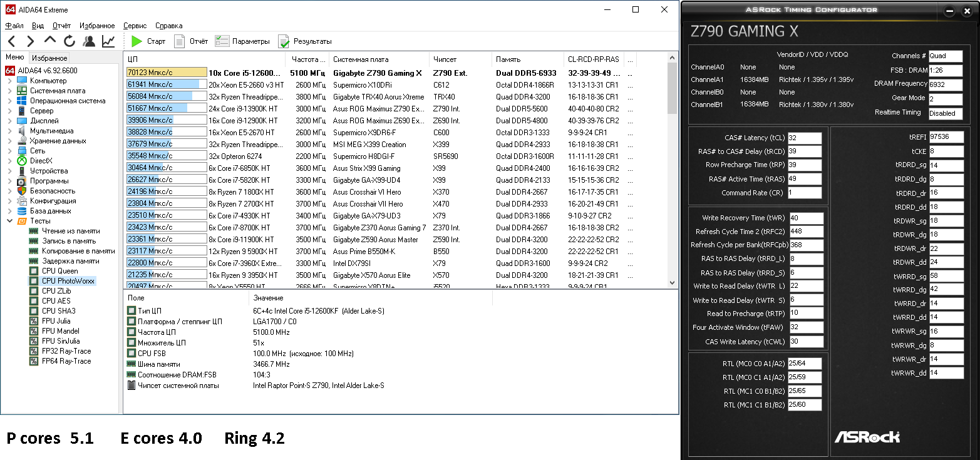Expand the Компьютер tree node
The height and width of the screenshot is (460, 980).
(9, 81)
